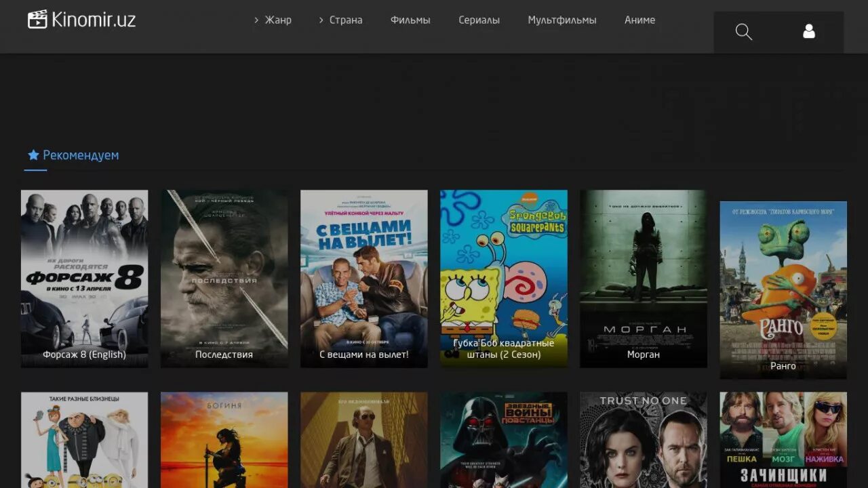The height and width of the screenshot is (488, 868).
Task: Open the Морган movie poster
Action: coord(644,279)
